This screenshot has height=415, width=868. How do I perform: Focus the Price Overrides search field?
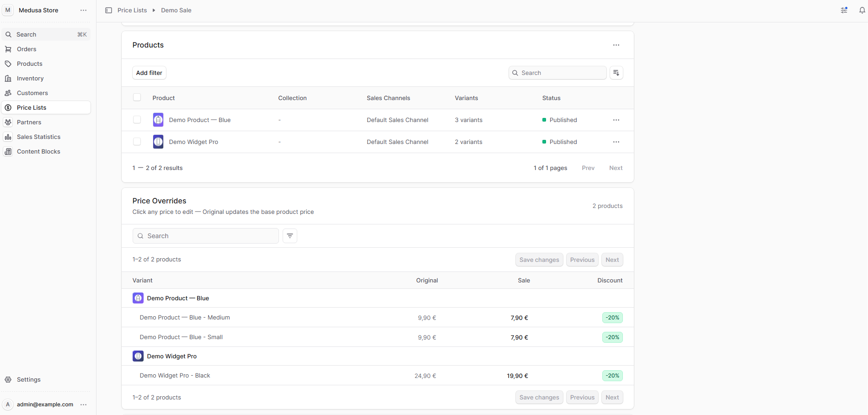(x=206, y=236)
